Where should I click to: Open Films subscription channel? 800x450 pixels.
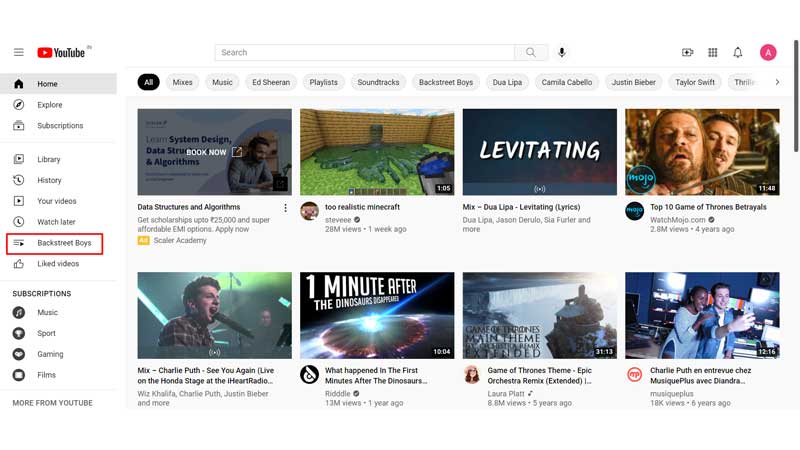click(58, 375)
